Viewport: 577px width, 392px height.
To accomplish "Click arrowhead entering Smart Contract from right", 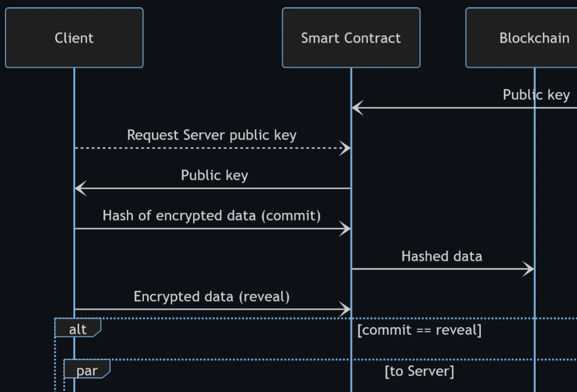I will tap(358, 108).
